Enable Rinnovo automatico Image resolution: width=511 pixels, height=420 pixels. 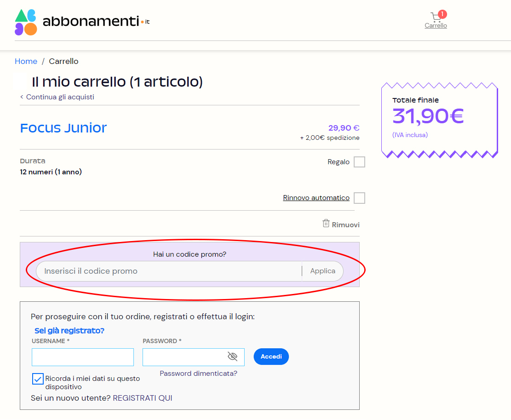(359, 198)
